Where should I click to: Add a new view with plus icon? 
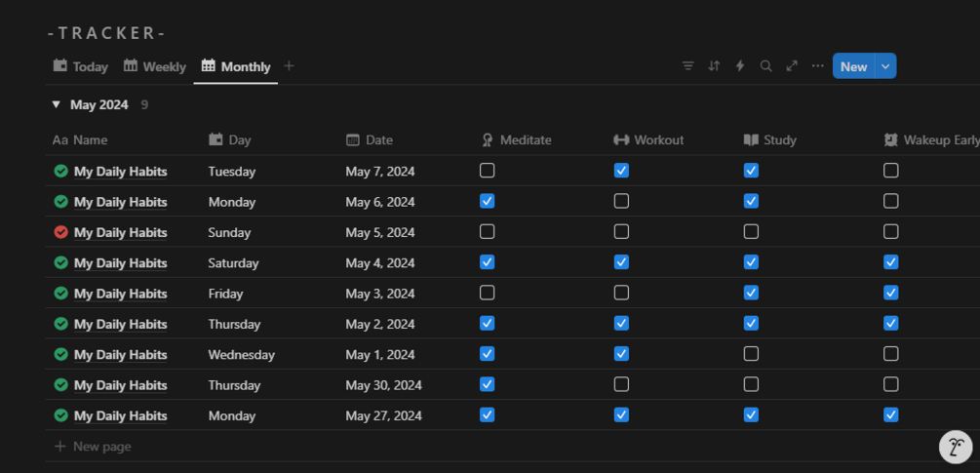click(289, 66)
